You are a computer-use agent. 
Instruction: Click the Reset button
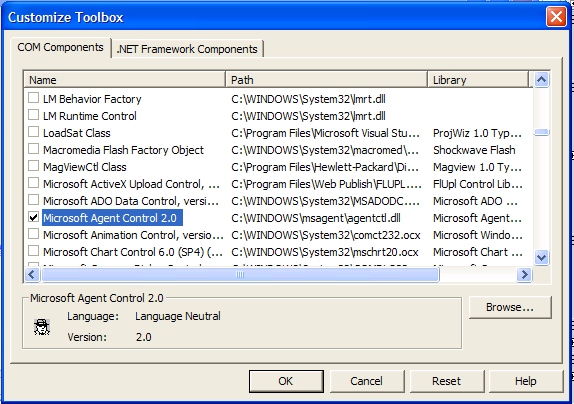(447, 381)
